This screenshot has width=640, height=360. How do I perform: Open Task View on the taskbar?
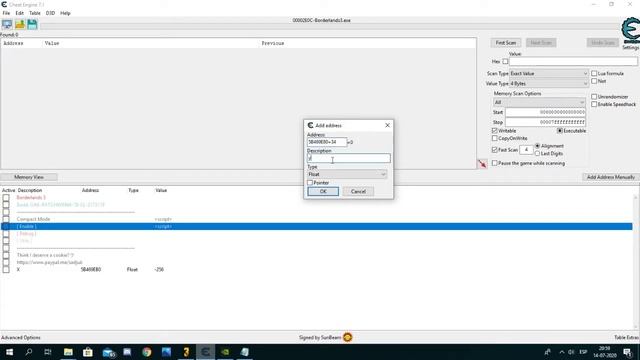48,352
